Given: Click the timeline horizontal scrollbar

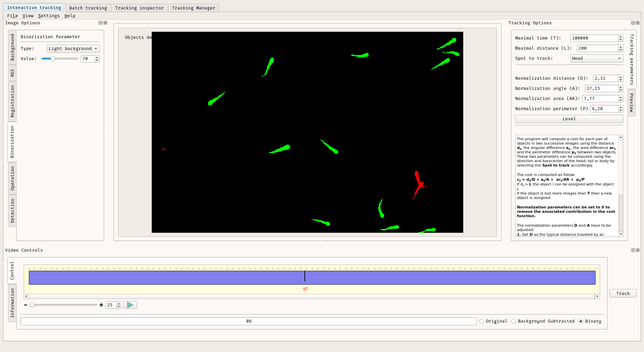Looking at the screenshot, I should (x=312, y=296).
